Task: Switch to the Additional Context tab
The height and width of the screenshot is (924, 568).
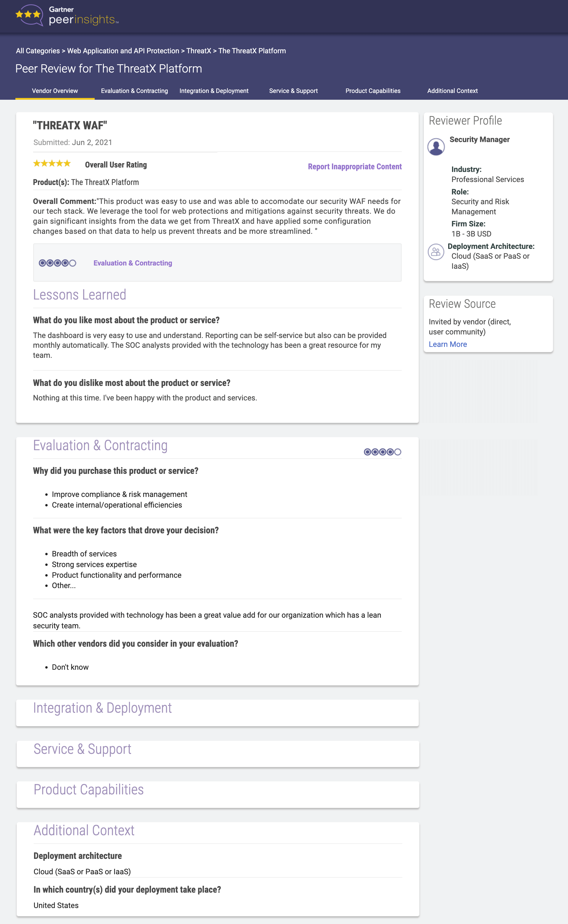Action: pyautogui.click(x=452, y=91)
